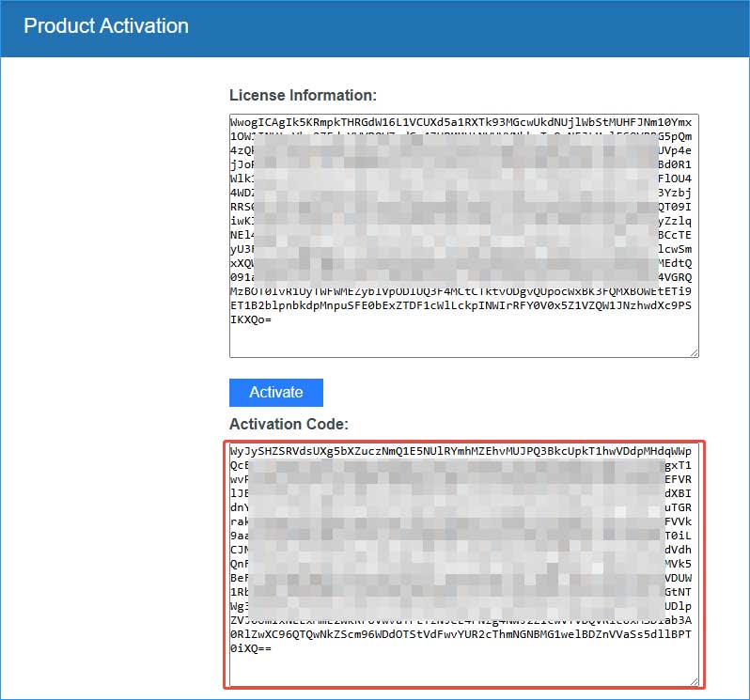
Task: Click the Activation Code label
Action: tap(289, 424)
